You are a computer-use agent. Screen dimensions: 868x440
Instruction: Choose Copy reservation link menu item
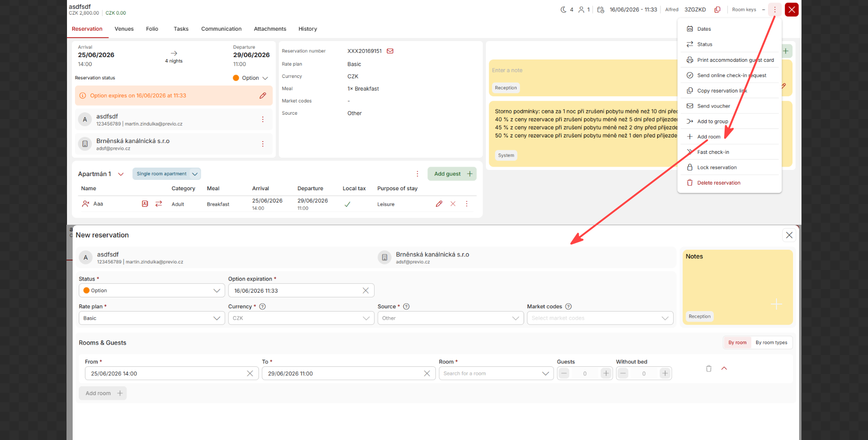pos(729,91)
